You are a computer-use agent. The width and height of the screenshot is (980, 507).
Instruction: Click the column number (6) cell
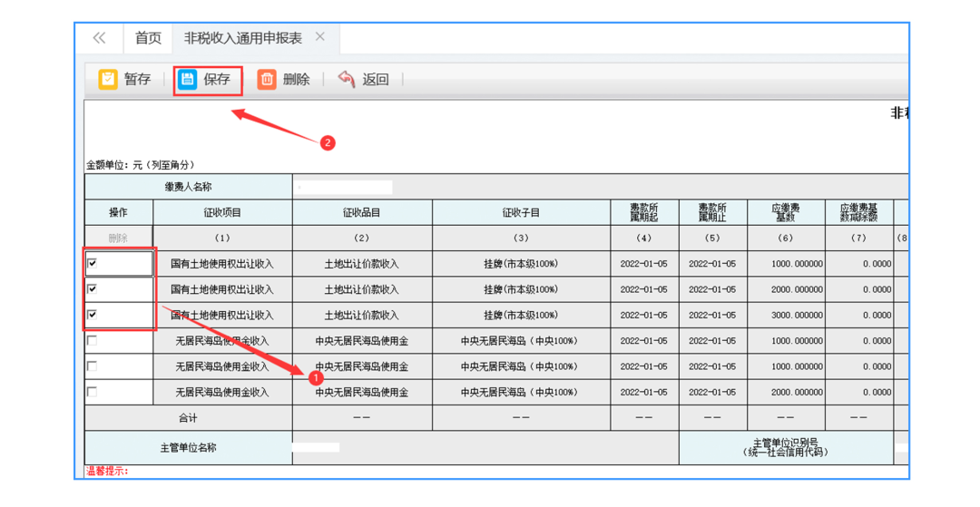point(786,238)
